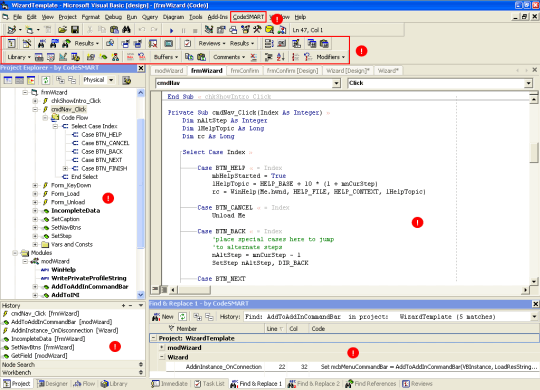
Task: Switch to the Flow tab in Project Explorer
Action: point(84,383)
